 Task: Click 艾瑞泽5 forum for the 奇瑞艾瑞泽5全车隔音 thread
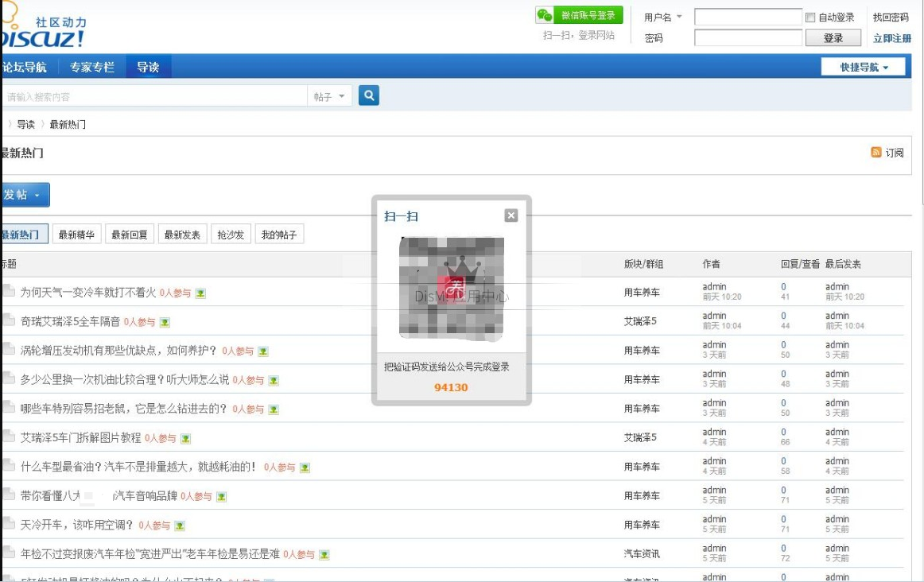(640, 321)
